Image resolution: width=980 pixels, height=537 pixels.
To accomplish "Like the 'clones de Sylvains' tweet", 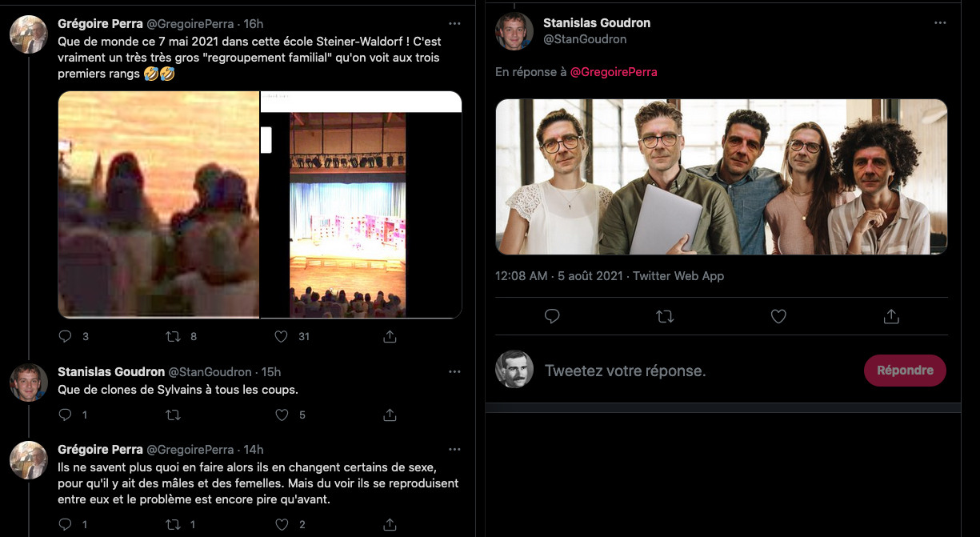I will [281, 415].
